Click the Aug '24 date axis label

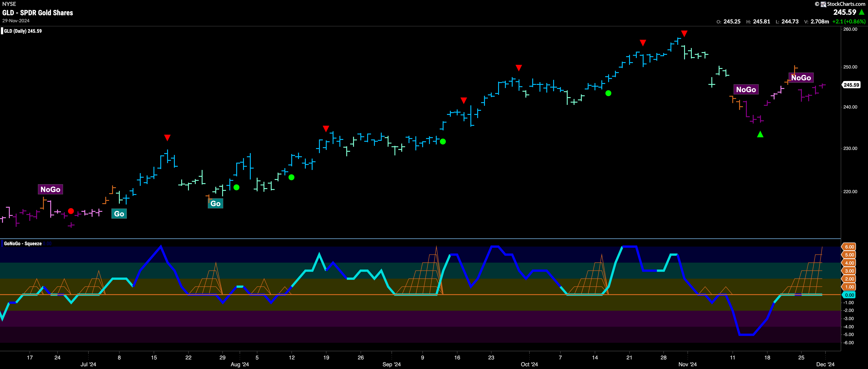click(x=240, y=364)
